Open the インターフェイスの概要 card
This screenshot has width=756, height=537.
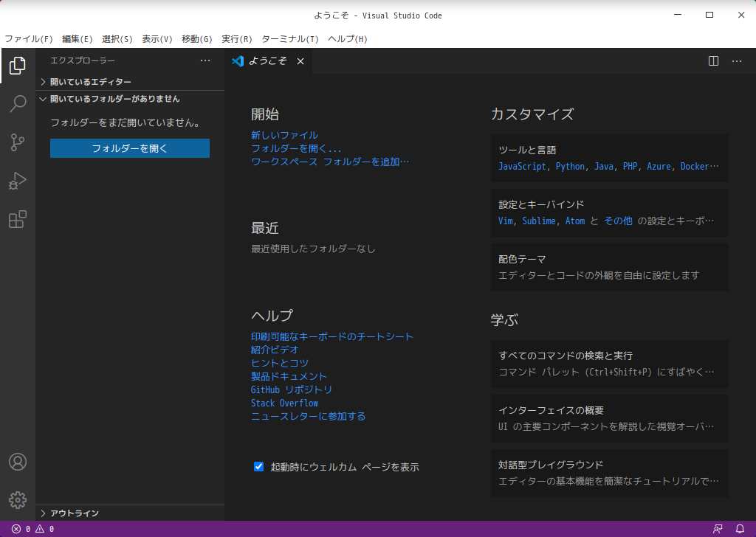click(x=609, y=418)
